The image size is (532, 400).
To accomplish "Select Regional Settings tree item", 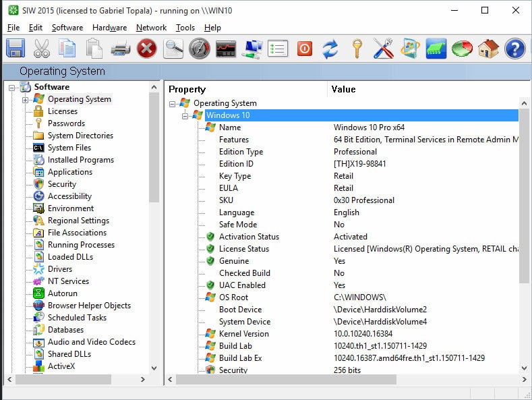I will click(x=78, y=221).
